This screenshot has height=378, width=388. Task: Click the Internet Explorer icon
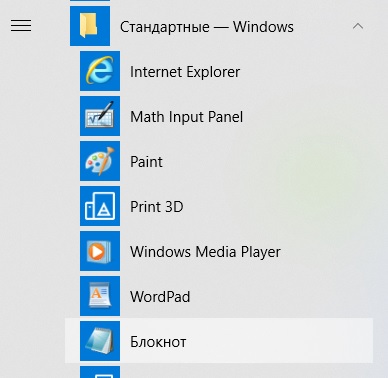(100, 71)
